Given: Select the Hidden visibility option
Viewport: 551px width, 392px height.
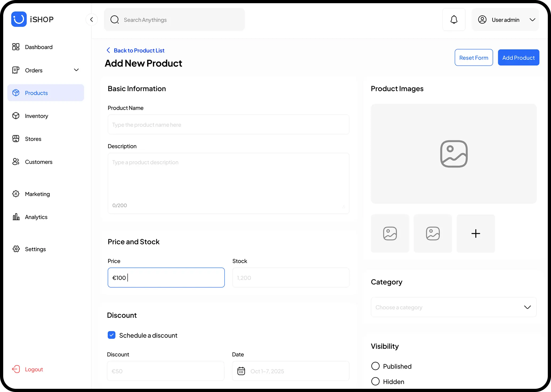Looking at the screenshot, I should pos(375,381).
